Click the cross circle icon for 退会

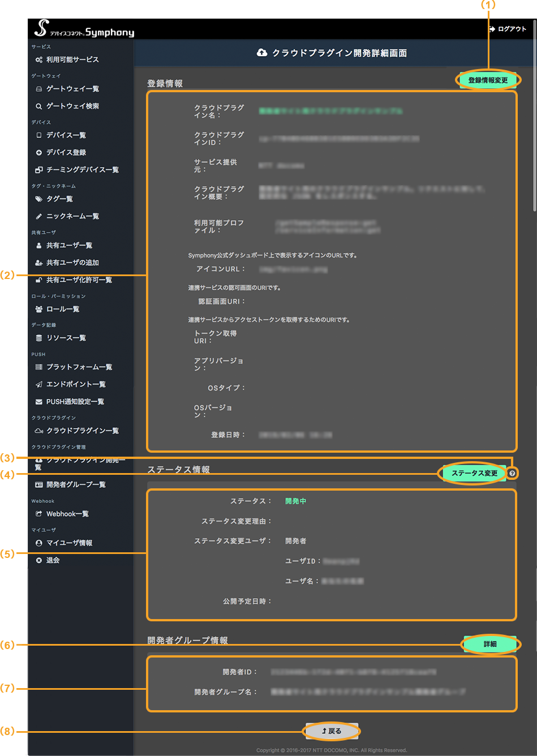[38, 560]
